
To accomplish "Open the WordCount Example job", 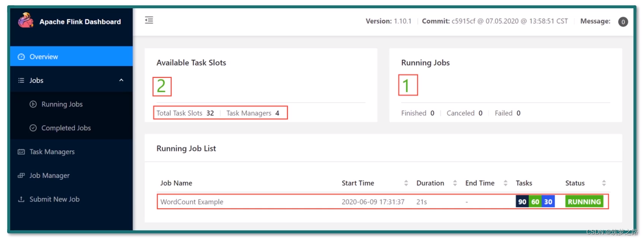I will tap(192, 202).
